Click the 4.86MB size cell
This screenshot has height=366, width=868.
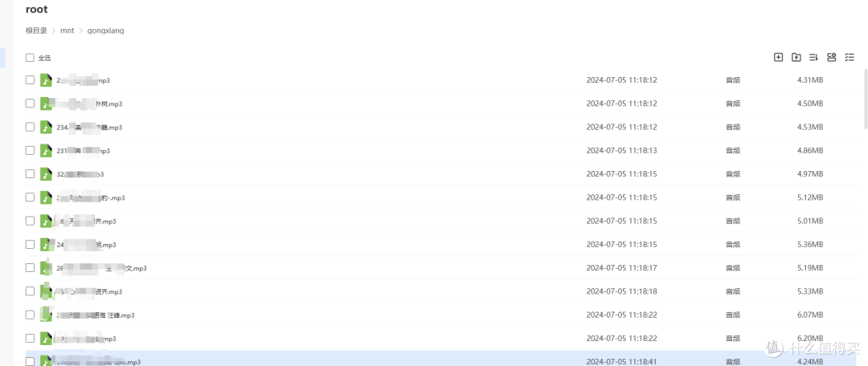click(x=810, y=150)
